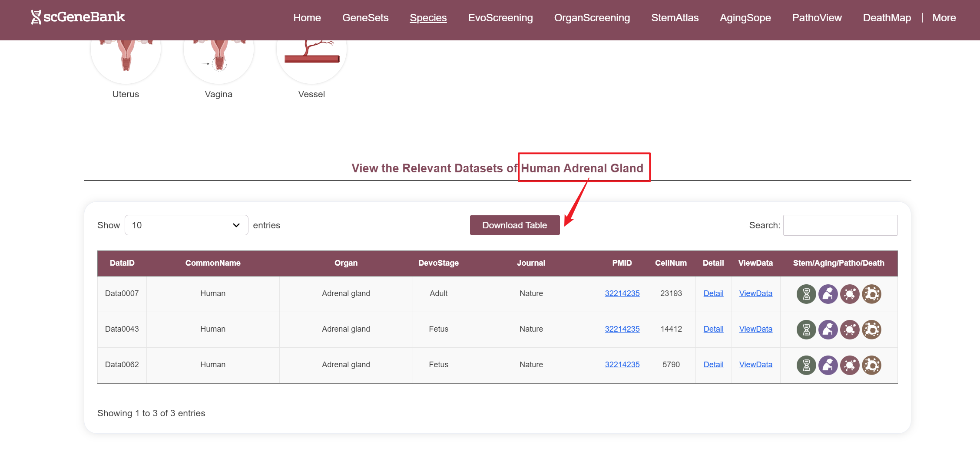980x461 pixels.
Task: Expand the More navigation menu
Action: (x=944, y=18)
